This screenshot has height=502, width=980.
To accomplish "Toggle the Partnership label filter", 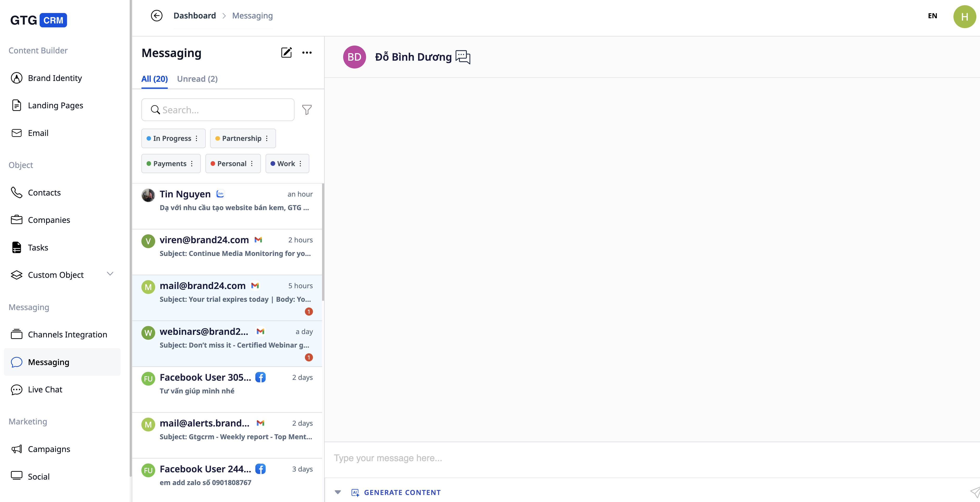I will [241, 138].
